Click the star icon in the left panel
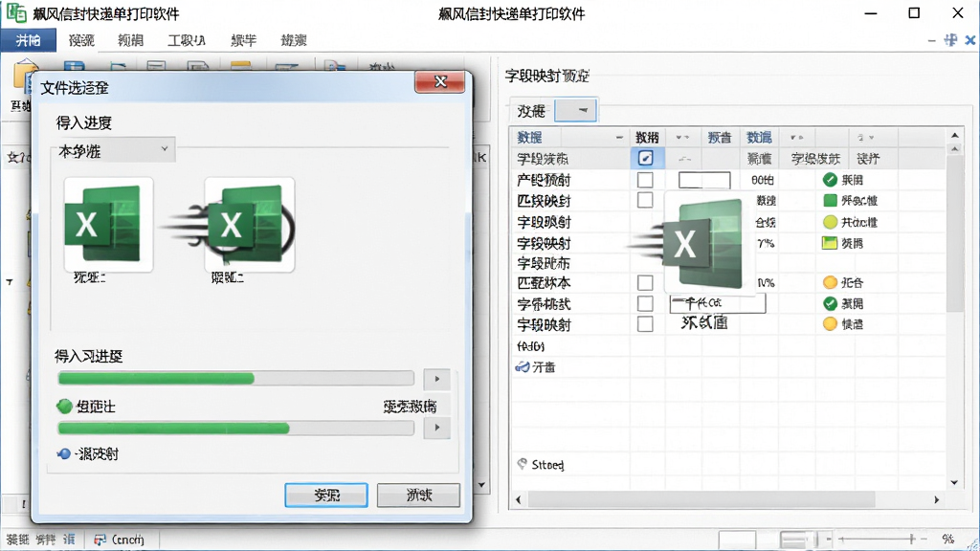 11,157
